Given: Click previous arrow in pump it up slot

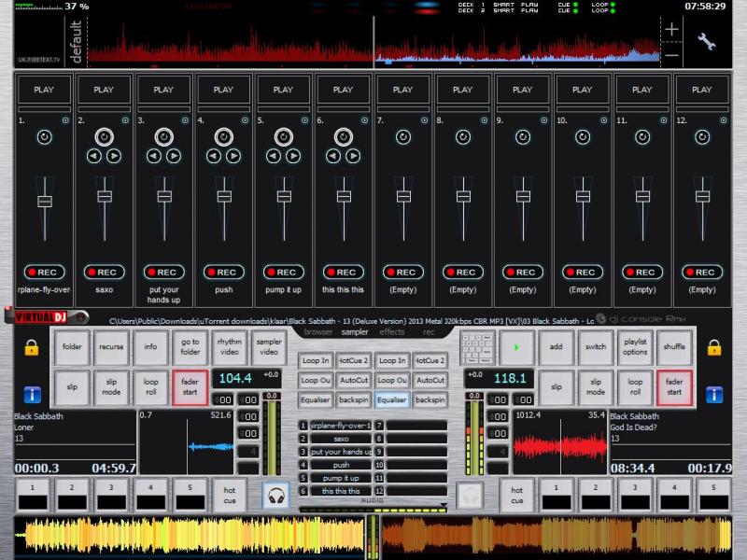Looking at the screenshot, I should [x=274, y=156].
